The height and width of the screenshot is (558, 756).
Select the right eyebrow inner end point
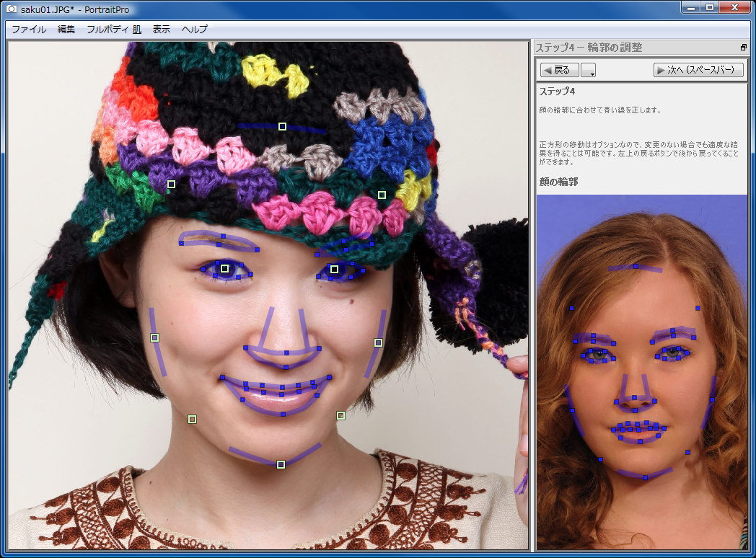(x=317, y=255)
